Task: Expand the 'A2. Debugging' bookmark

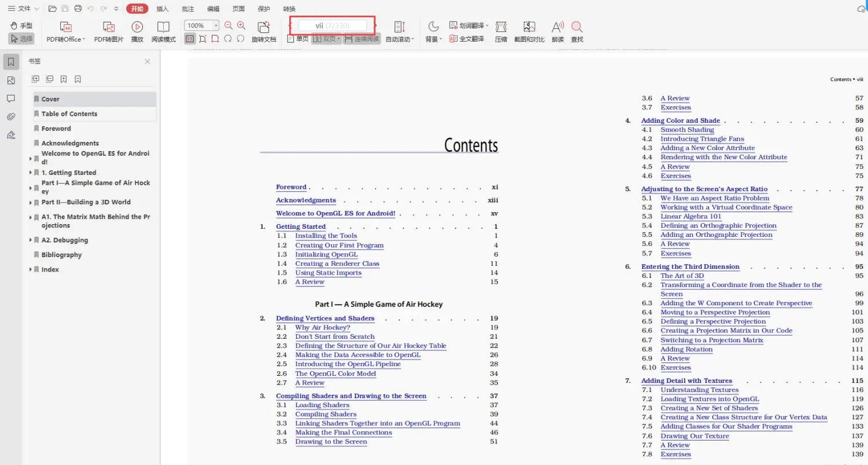Action: 31,240
